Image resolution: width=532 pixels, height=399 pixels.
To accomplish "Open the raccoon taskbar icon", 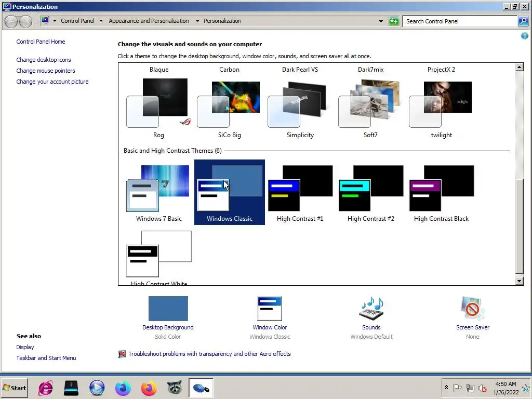I will (175, 388).
